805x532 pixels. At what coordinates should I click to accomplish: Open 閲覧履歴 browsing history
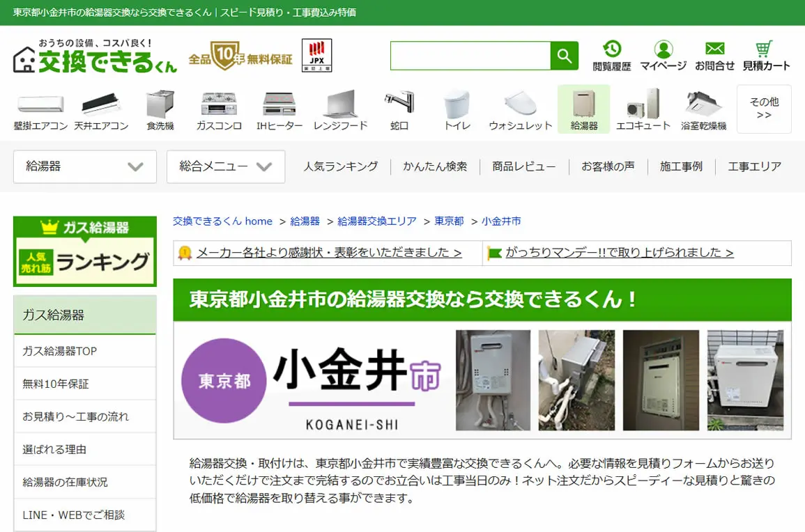tap(611, 56)
